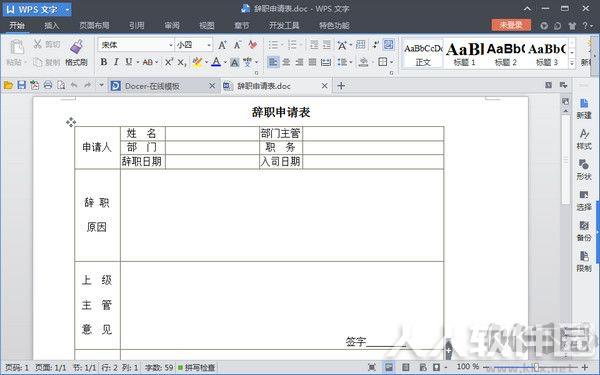Toggle bold formatting

click(104, 62)
